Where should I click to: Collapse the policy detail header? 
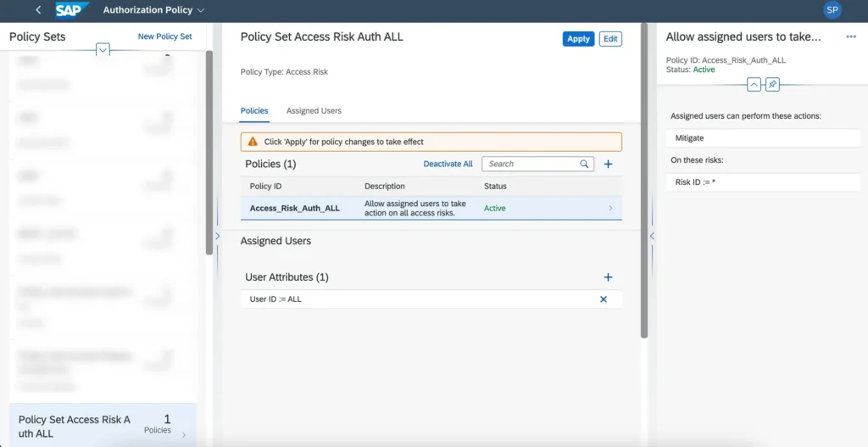754,85
